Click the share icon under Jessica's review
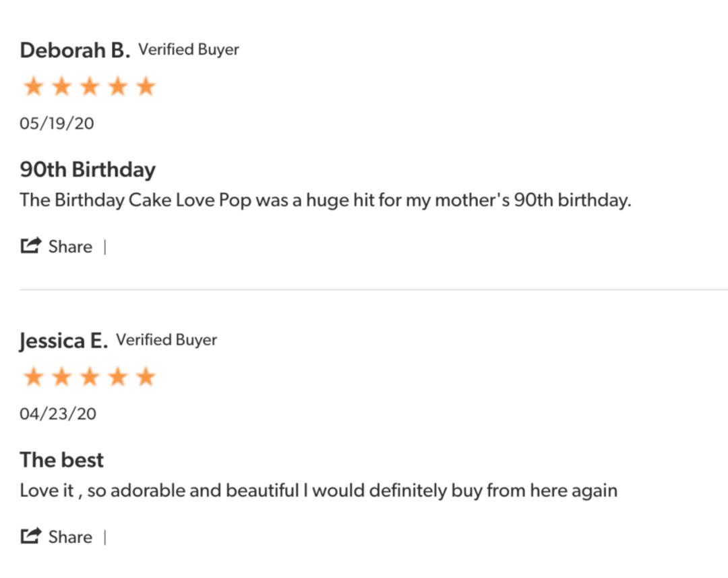Viewport: 728px width, 578px height. pyautogui.click(x=31, y=536)
